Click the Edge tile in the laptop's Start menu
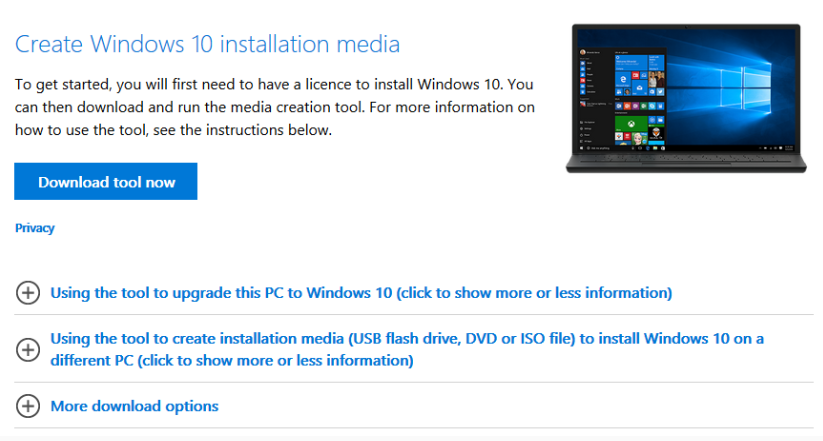 coord(622,78)
